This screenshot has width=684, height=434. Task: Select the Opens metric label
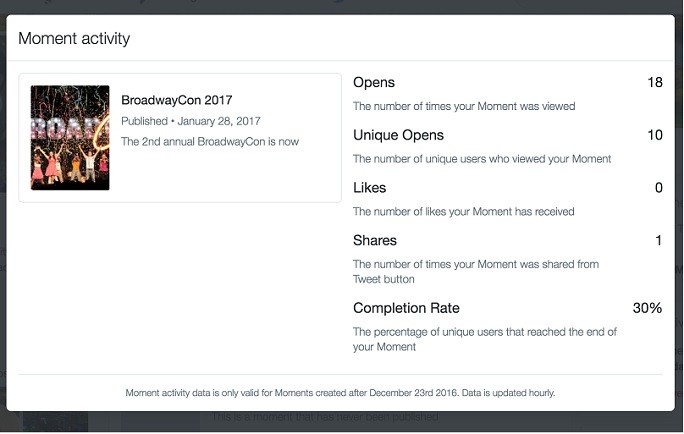click(374, 82)
